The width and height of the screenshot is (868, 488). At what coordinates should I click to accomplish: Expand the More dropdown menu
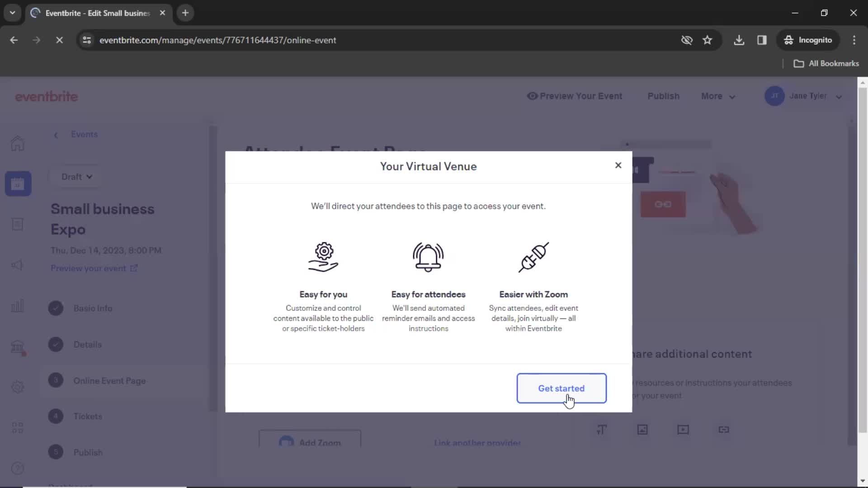[718, 96]
